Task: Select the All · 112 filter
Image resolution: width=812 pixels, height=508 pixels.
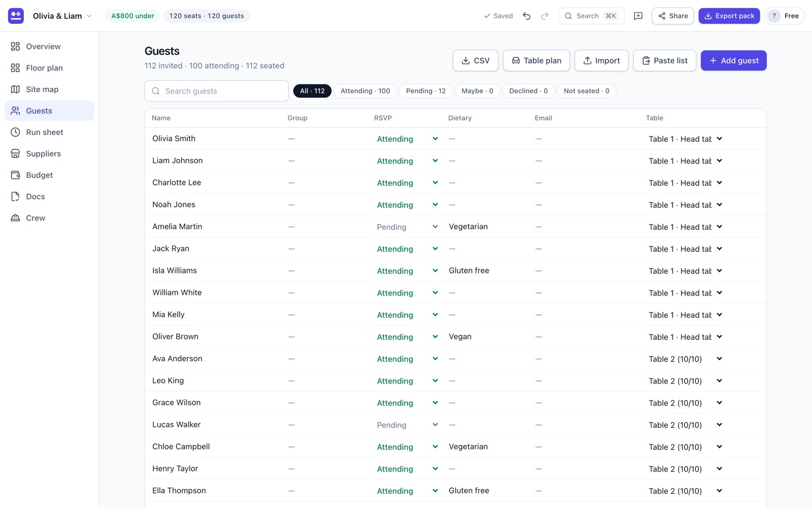Action: tap(312, 91)
